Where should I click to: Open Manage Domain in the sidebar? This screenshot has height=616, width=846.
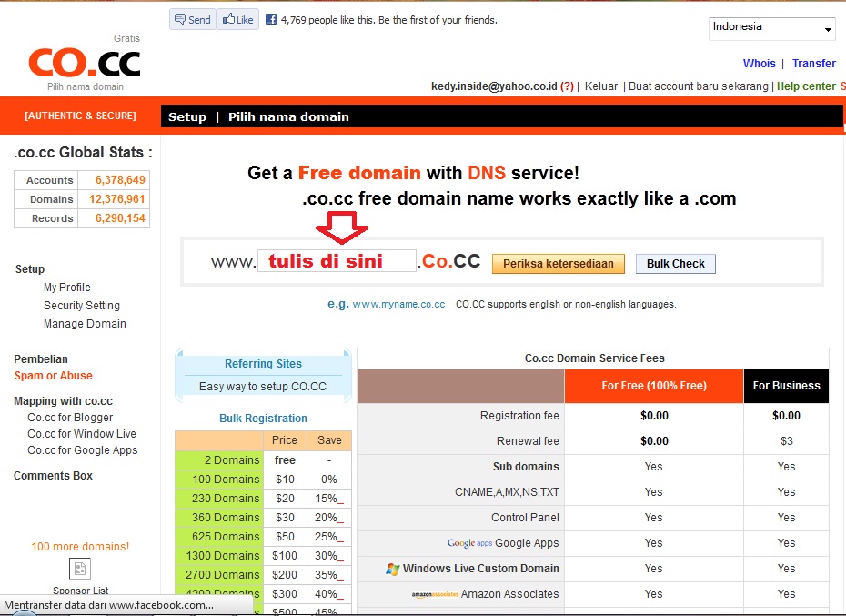[85, 324]
